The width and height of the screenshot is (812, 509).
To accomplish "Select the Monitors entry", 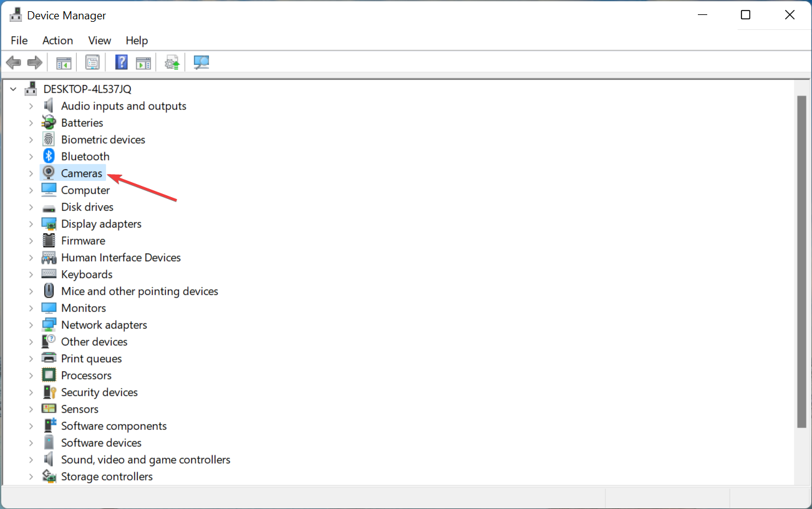I will coord(84,308).
